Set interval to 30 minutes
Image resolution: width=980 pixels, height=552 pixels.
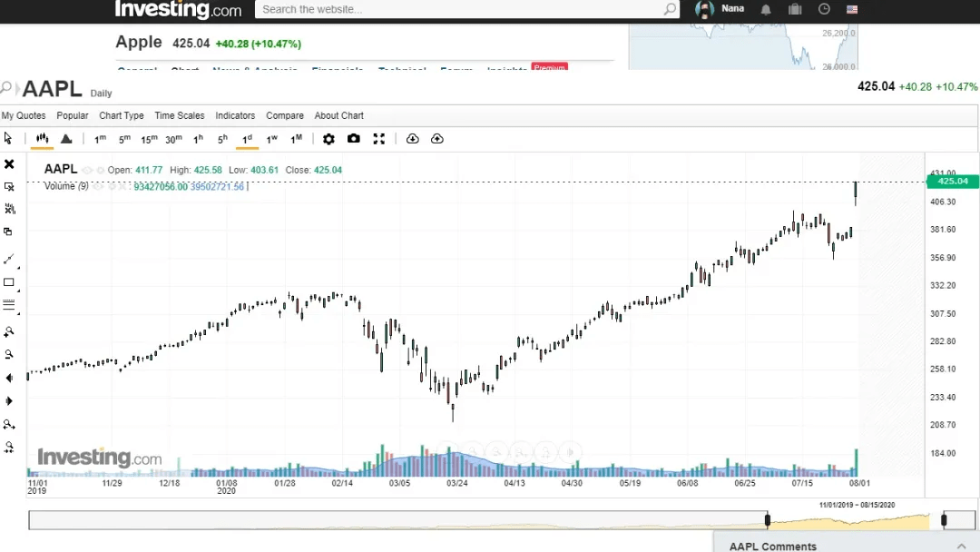tap(173, 139)
